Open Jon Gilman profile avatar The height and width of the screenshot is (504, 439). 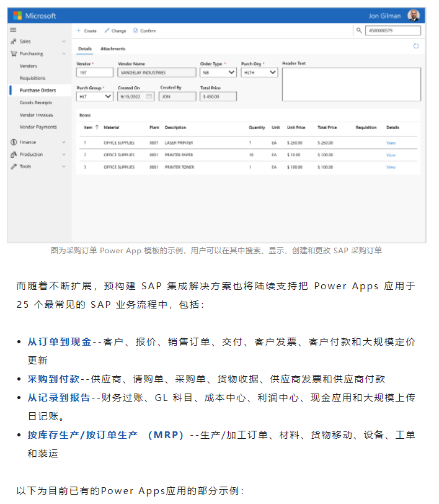point(414,16)
